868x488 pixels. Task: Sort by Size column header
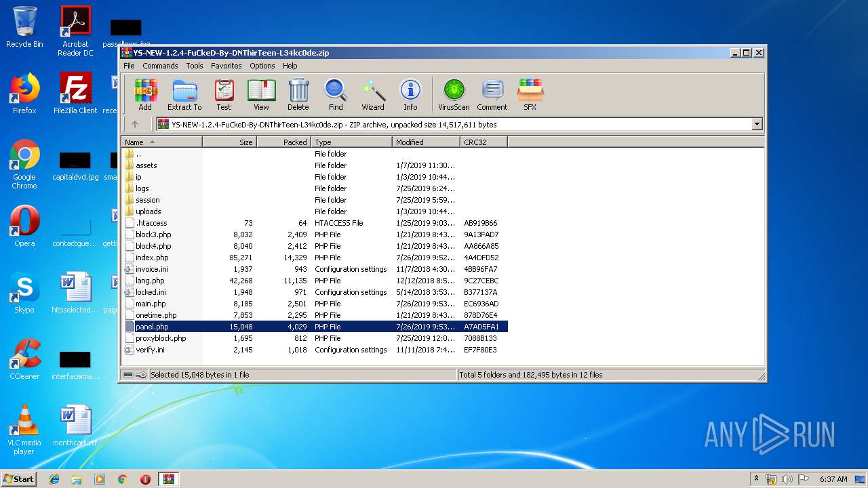pos(229,142)
